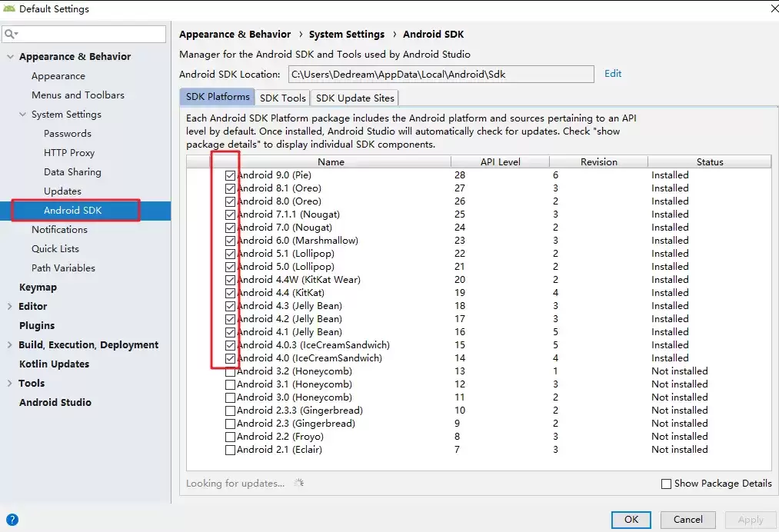The height and width of the screenshot is (532, 779).
Task: Check the Android 3.2 (Honeycomb) checkbox
Action: pos(230,371)
